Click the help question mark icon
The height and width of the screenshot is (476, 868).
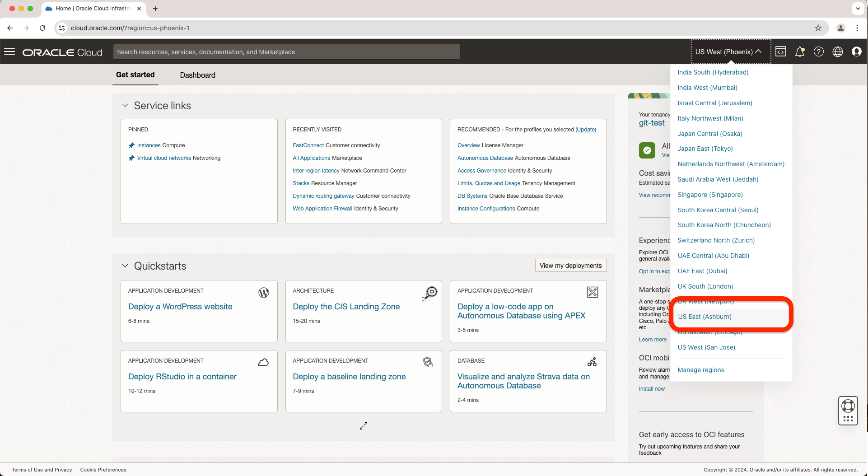pos(818,52)
